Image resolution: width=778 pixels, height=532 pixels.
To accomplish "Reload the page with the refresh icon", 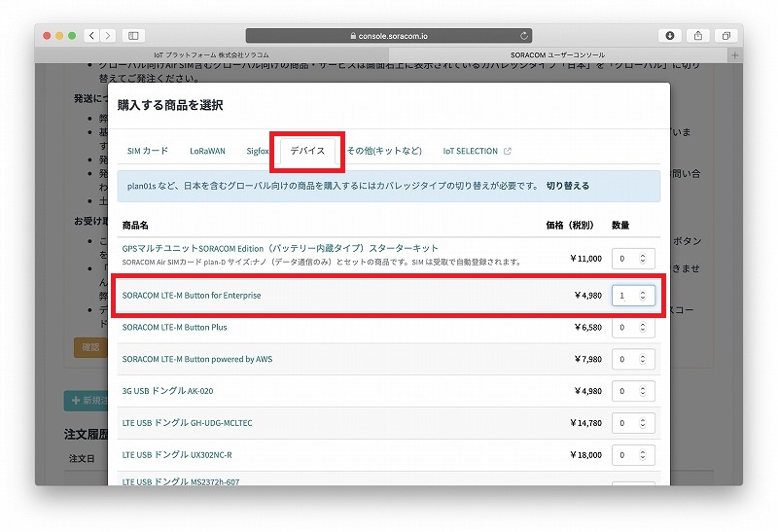I will point(524,36).
